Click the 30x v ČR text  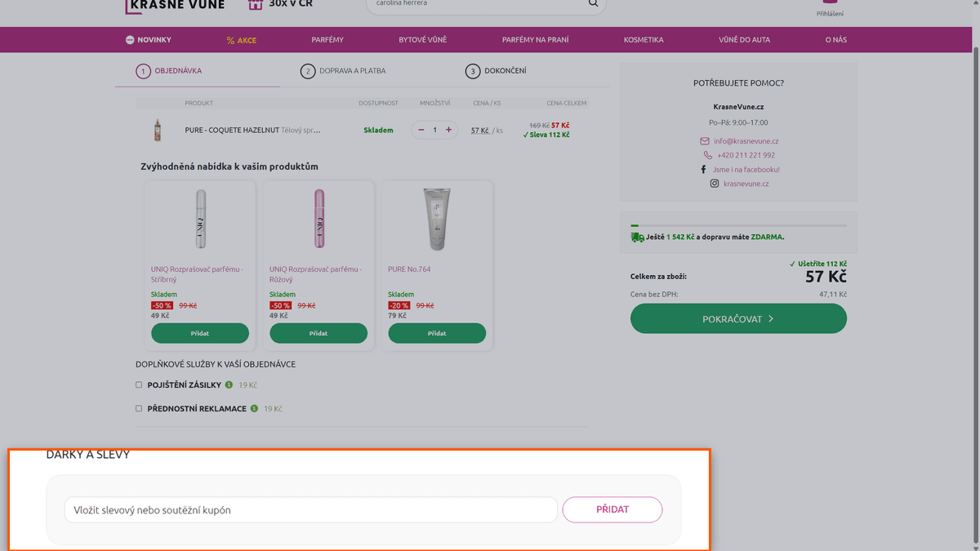291,4
